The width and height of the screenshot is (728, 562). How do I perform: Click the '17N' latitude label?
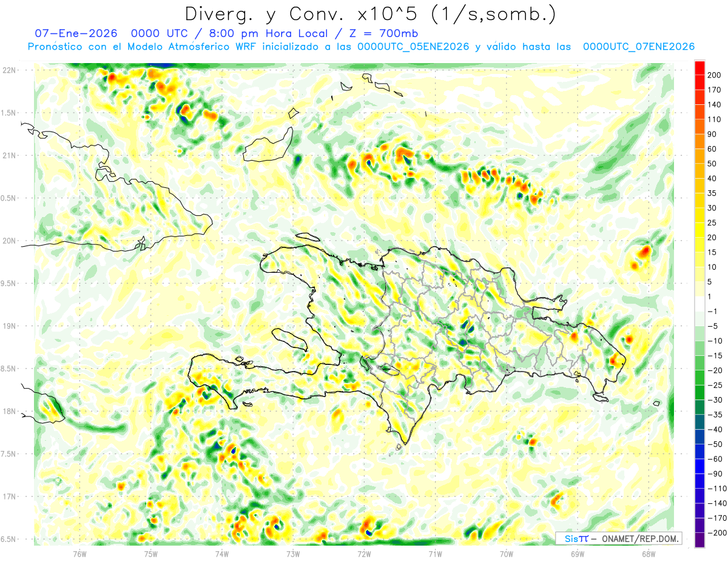pyautogui.click(x=10, y=497)
